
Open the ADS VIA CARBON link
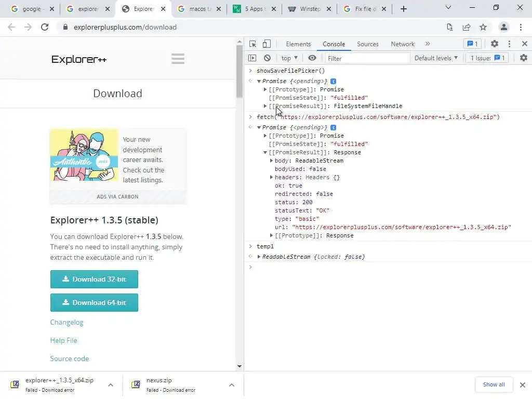[118, 196]
